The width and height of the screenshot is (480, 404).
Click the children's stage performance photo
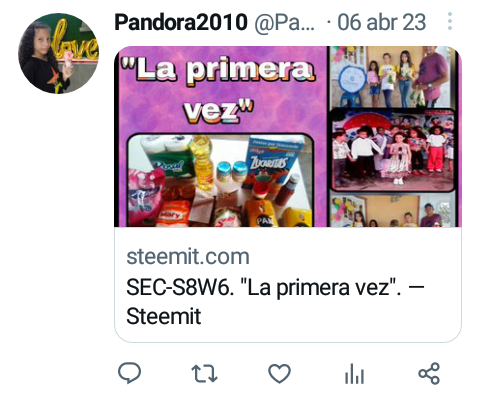(393, 150)
